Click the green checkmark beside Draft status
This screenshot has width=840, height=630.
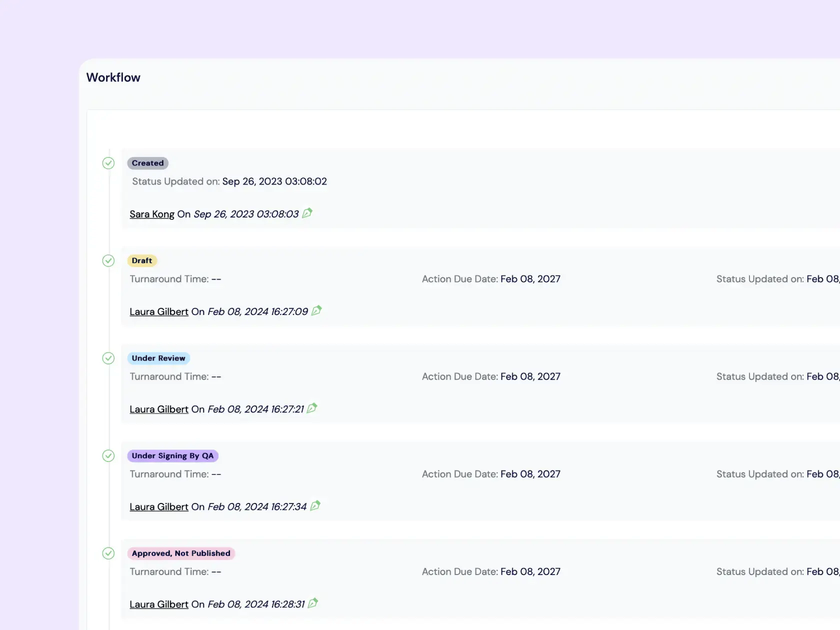click(x=108, y=260)
